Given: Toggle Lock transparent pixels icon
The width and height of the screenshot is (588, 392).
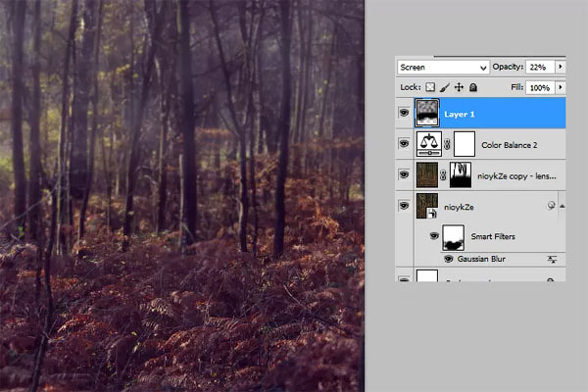Looking at the screenshot, I should coord(430,87).
